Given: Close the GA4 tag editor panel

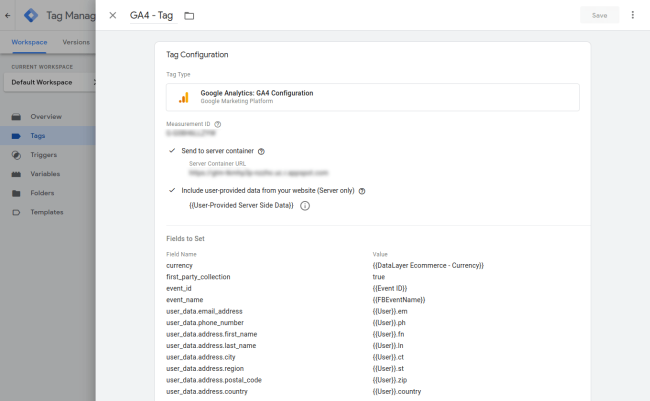Looking at the screenshot, I should click(112, 16).
